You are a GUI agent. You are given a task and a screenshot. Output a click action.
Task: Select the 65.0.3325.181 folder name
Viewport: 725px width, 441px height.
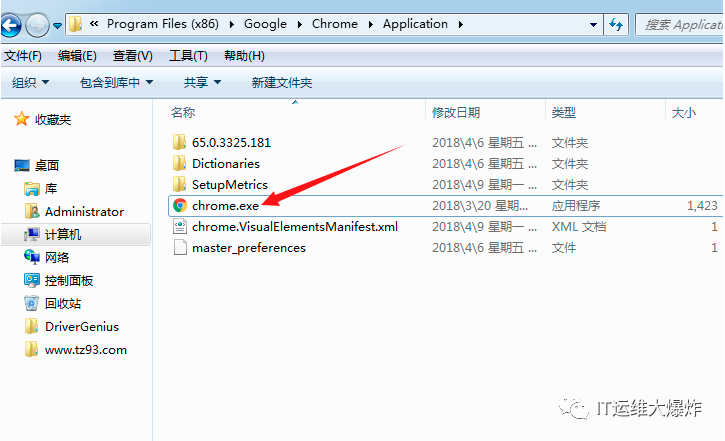click(231, 142)
